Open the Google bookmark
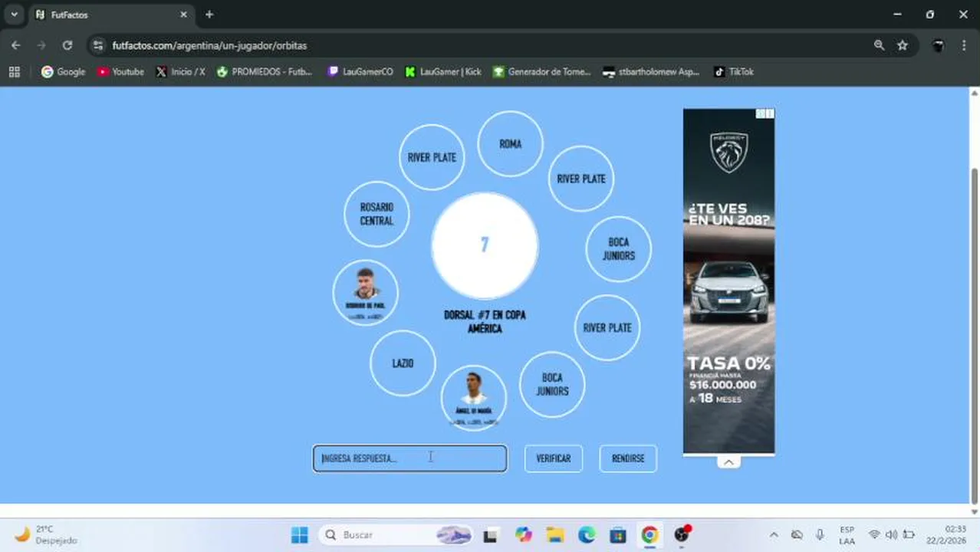The width and height of the screenshot is (980, 552). [64, 71]
